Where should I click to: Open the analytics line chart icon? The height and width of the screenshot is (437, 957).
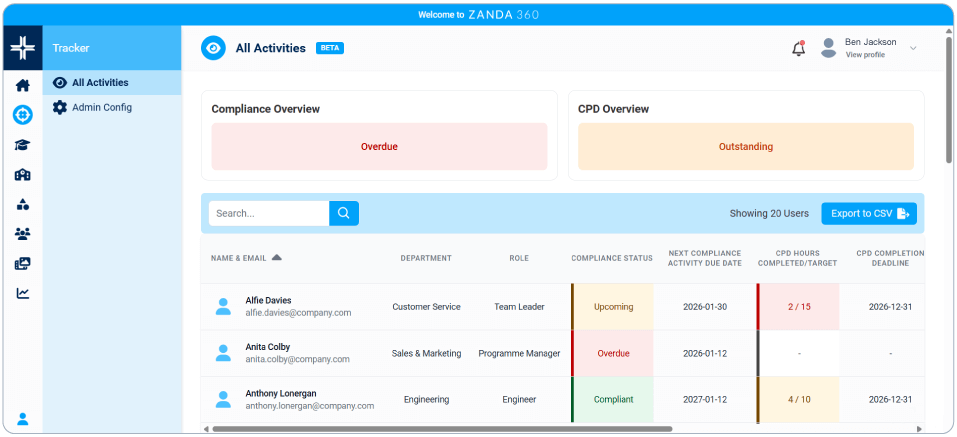[22, 293]
